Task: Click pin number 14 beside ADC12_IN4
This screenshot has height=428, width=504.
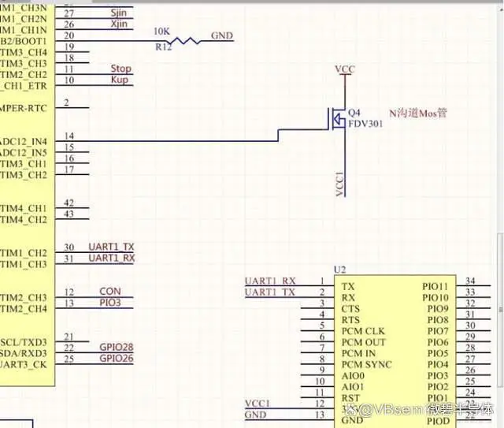Action: tap(69, 136)
